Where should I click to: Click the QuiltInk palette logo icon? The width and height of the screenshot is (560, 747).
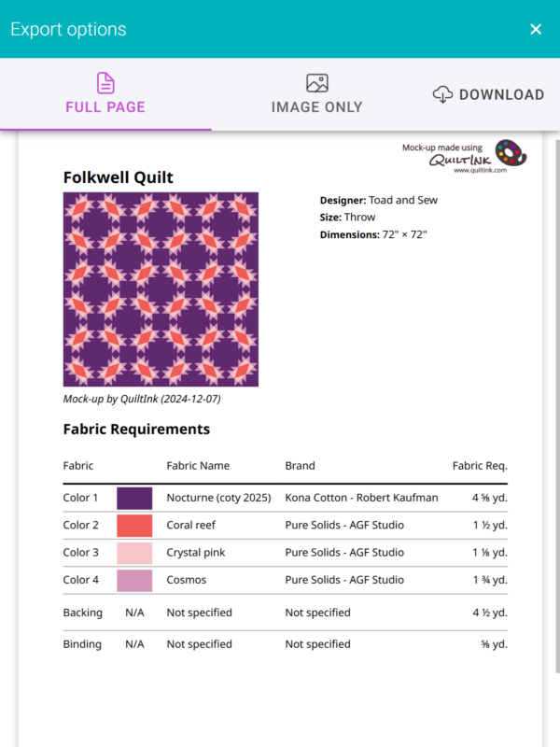pos(511,153)
